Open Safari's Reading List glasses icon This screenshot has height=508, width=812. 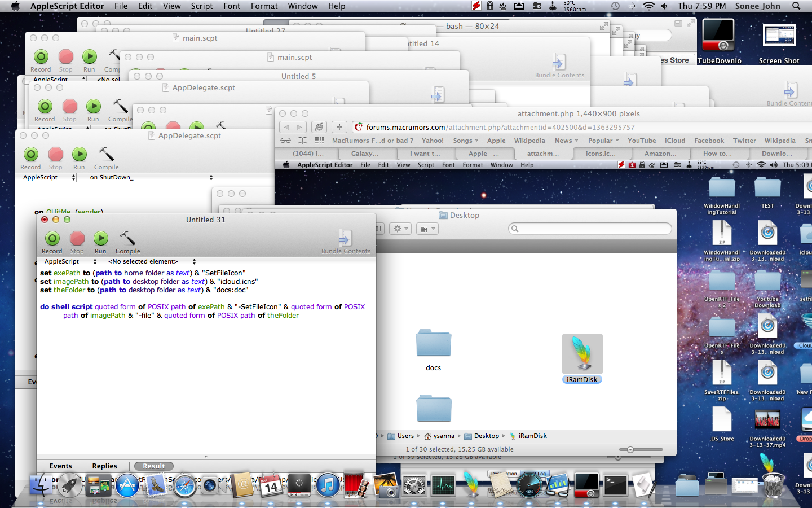pos(286,141)
